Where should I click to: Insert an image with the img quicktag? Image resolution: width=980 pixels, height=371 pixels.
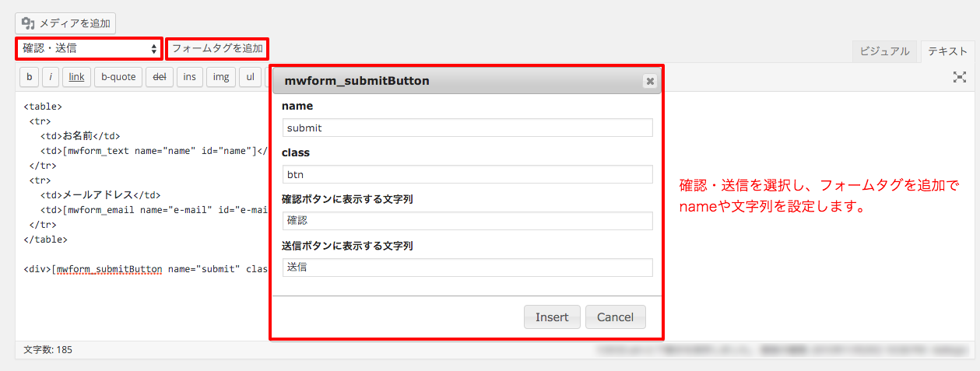221,77
